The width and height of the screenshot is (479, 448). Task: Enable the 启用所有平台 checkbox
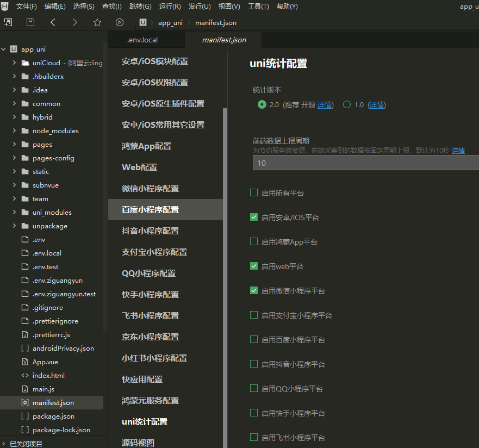pyautogui.click(x=254, y=192)
